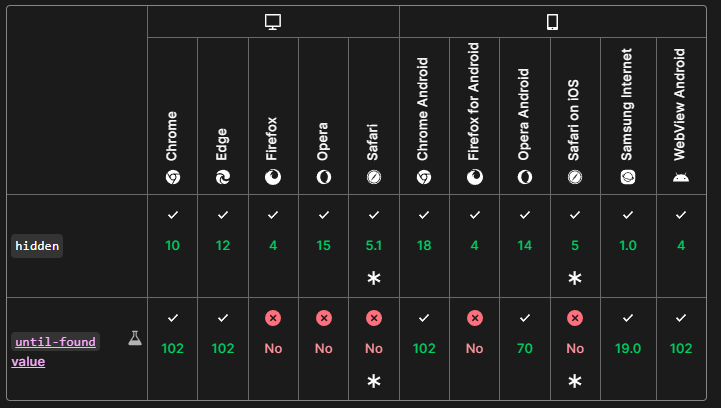Screen dimensions: 721x408
Task: Expand Safari asterisk note in until-found row
Action: pos(374,381)
